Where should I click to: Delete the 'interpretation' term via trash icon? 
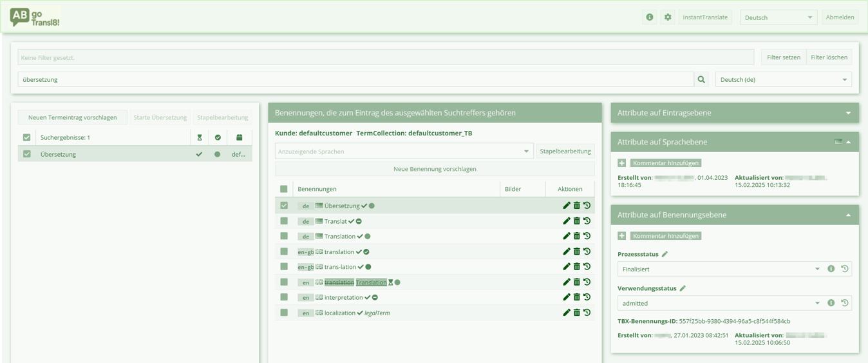(577, 297)
